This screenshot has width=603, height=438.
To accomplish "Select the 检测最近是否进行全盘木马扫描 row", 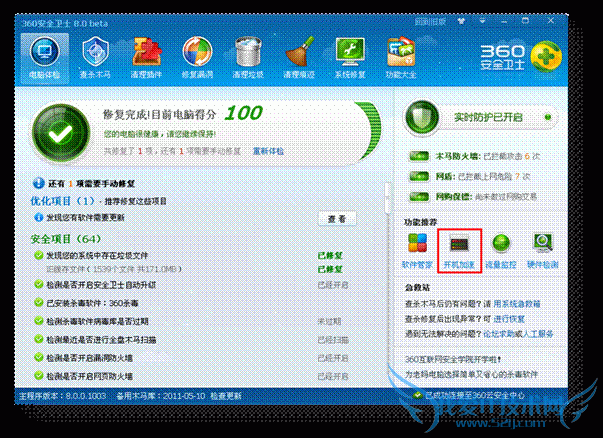I will click(192, 340).
